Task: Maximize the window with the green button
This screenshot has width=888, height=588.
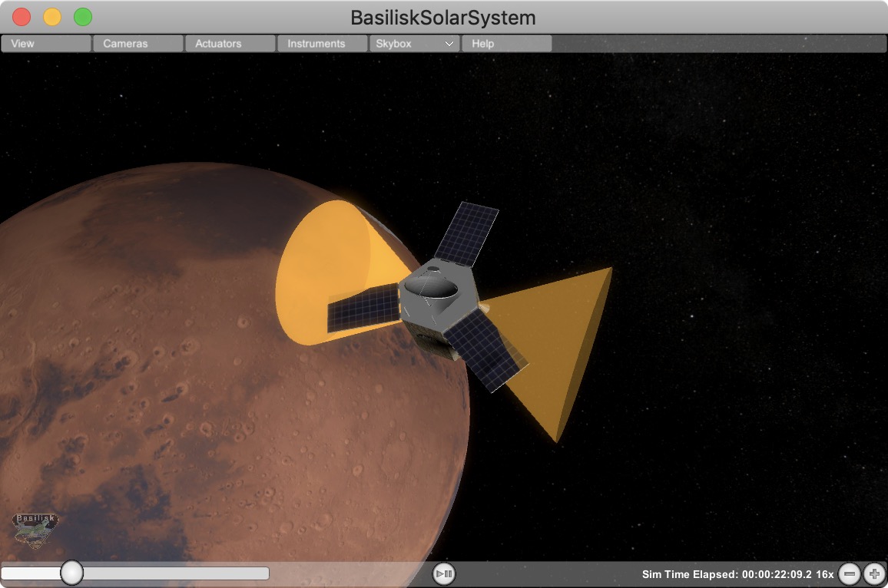Action: click(x=82, y=17)
